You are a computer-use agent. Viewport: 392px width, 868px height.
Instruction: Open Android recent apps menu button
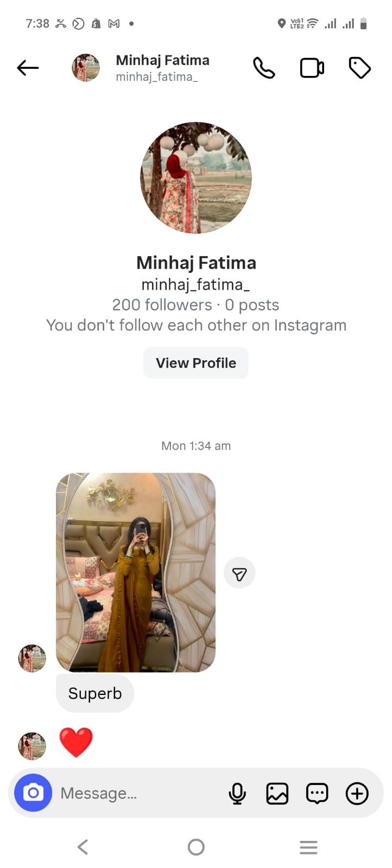pyautogui.click(x=308, y=847)
